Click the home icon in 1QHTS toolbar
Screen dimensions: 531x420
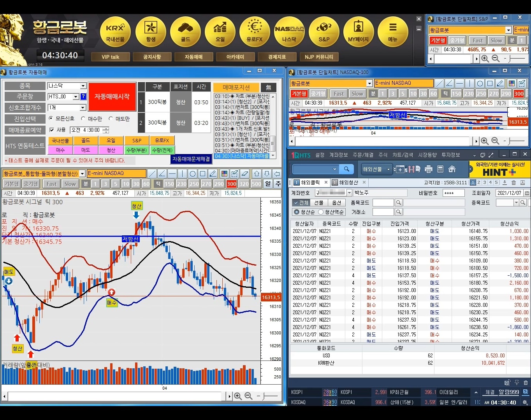(x=452, y=169)
